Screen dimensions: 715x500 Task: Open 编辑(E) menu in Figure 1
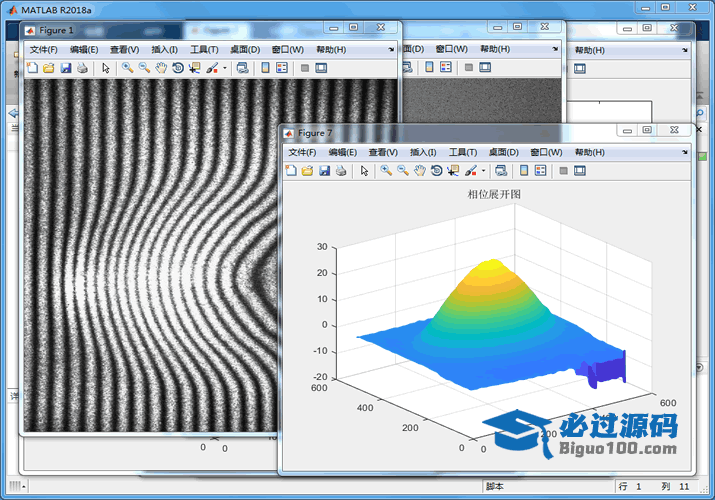pyautogui.click(x=84, y=50)
